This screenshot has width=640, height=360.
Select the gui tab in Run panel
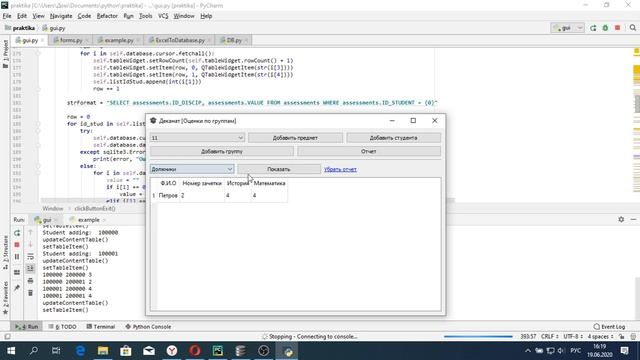[46, 220]
